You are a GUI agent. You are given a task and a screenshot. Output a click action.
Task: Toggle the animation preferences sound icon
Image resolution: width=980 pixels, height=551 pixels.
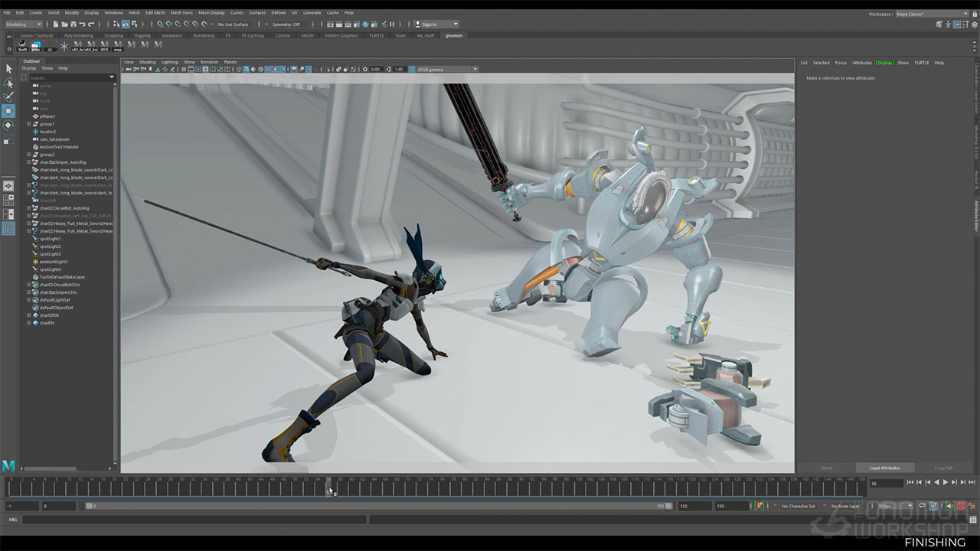tap(949, 506)
